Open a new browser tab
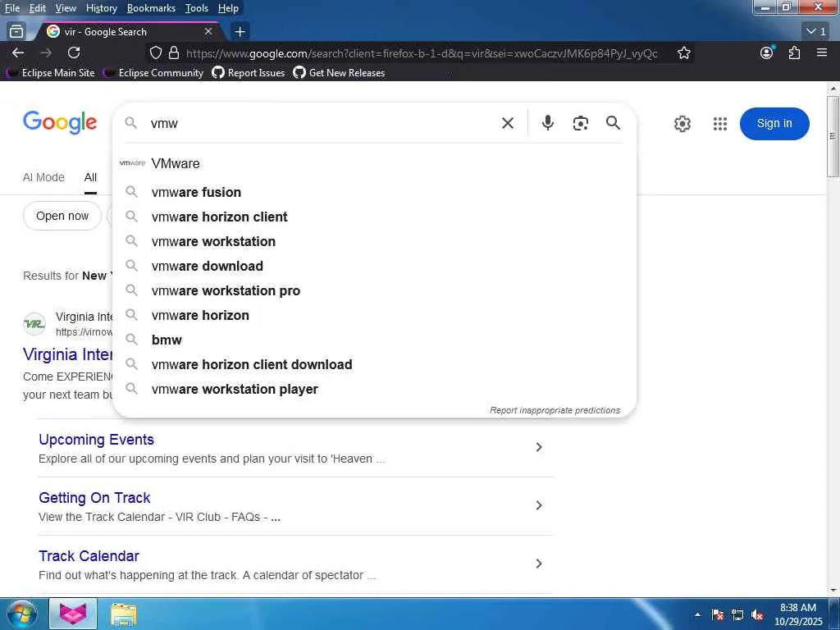The height and width of the screenshot is (630, 840). (240, 32)
